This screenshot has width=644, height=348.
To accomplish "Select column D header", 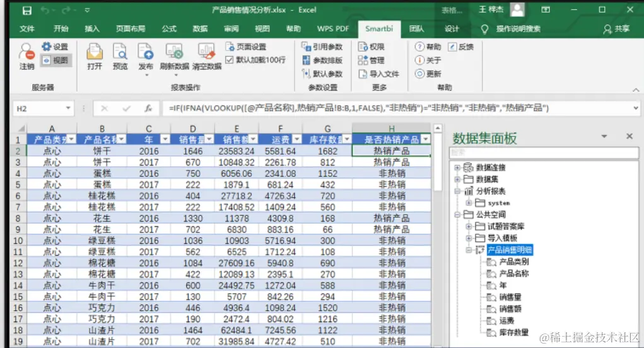I will (192, 129).
